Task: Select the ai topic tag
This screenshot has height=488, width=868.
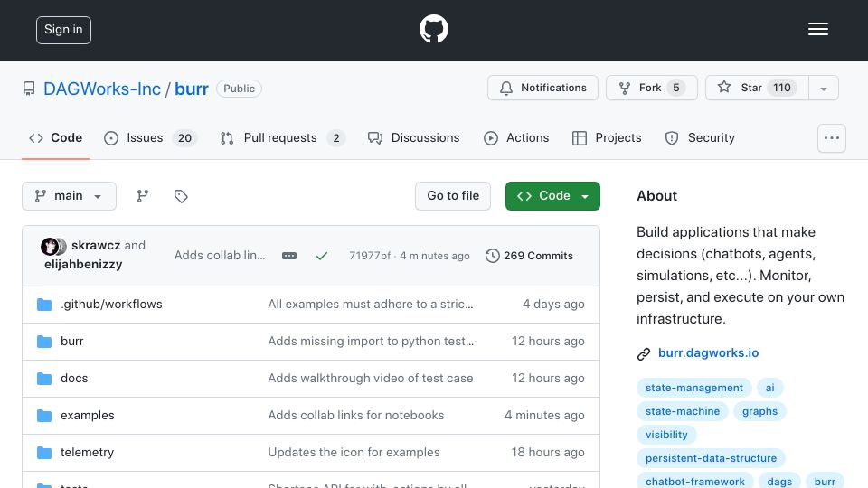Action: [770, 388]
